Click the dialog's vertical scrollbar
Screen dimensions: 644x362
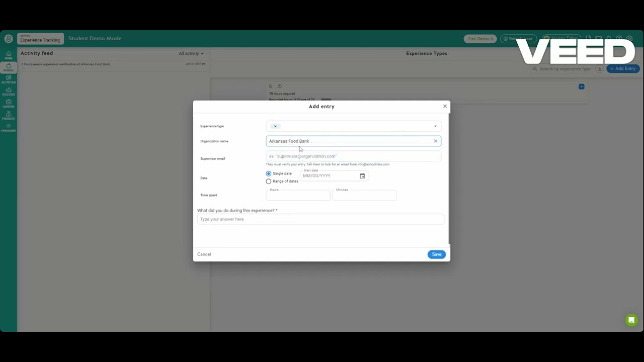pos(449,178)
